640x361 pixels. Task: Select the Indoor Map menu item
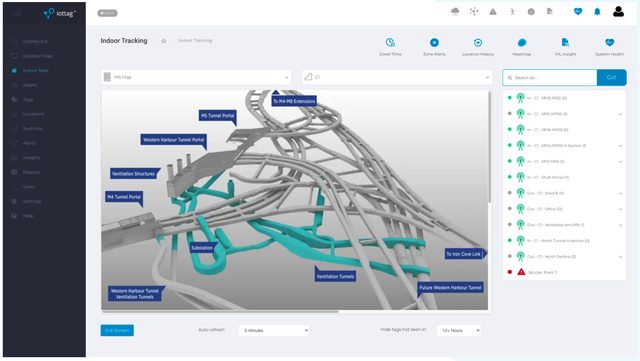pos(36,71)
